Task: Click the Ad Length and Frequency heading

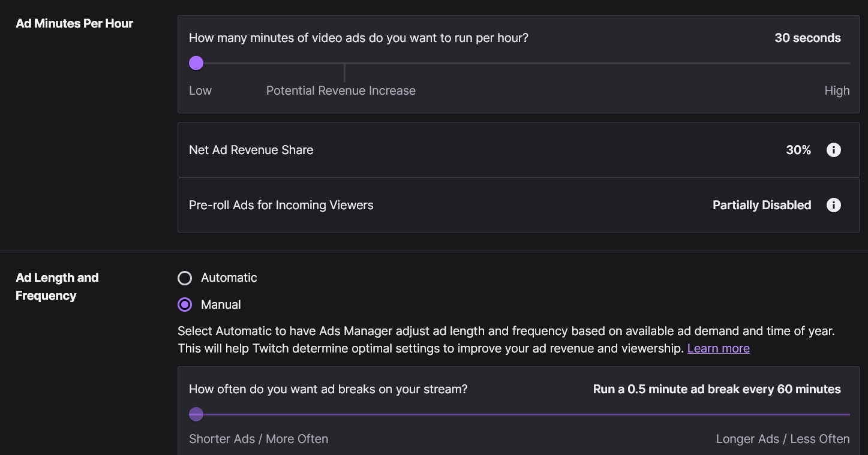Action: pos(57,287)
